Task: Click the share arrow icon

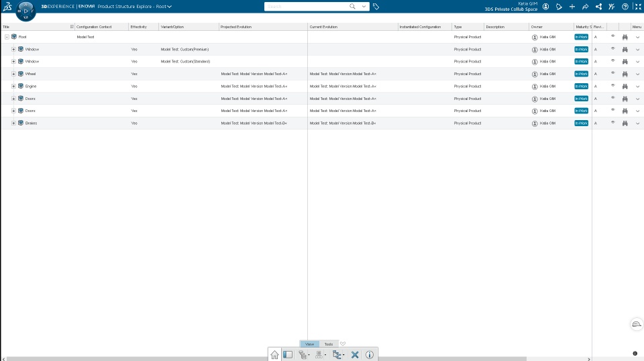Action: pyautogui.click(x=585, y=7)
